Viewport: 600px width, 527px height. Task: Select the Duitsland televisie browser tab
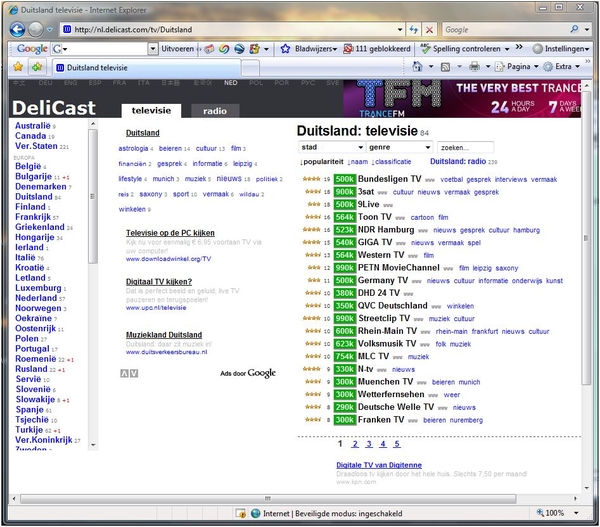pyautogui.click(x=147, y=68)
